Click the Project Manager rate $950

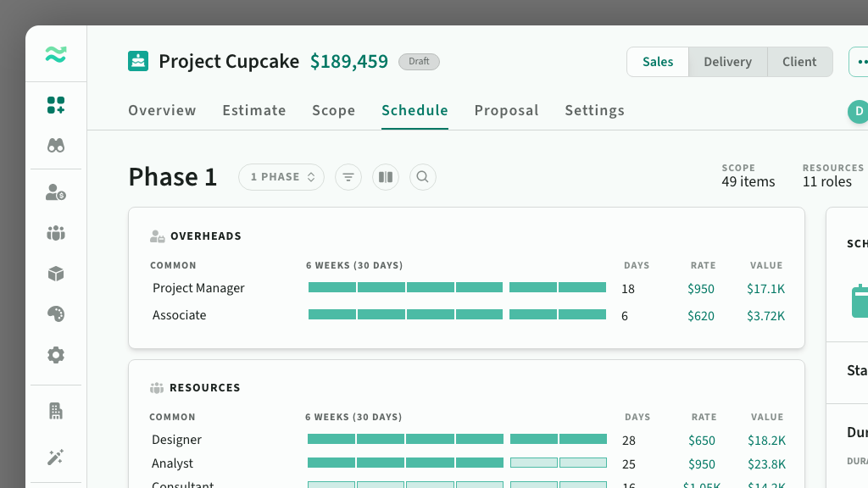click(x=701, y=289)
